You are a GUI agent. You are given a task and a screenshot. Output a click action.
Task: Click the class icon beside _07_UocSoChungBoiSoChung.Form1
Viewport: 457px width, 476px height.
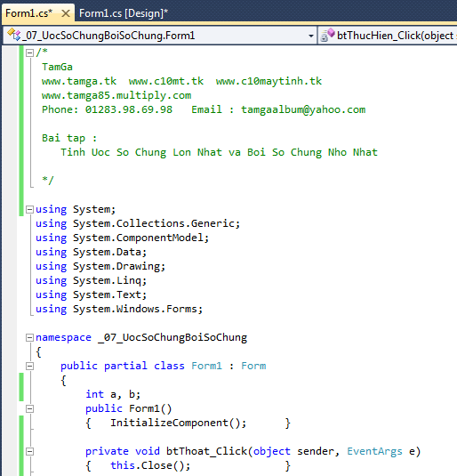tap(13, 35)
